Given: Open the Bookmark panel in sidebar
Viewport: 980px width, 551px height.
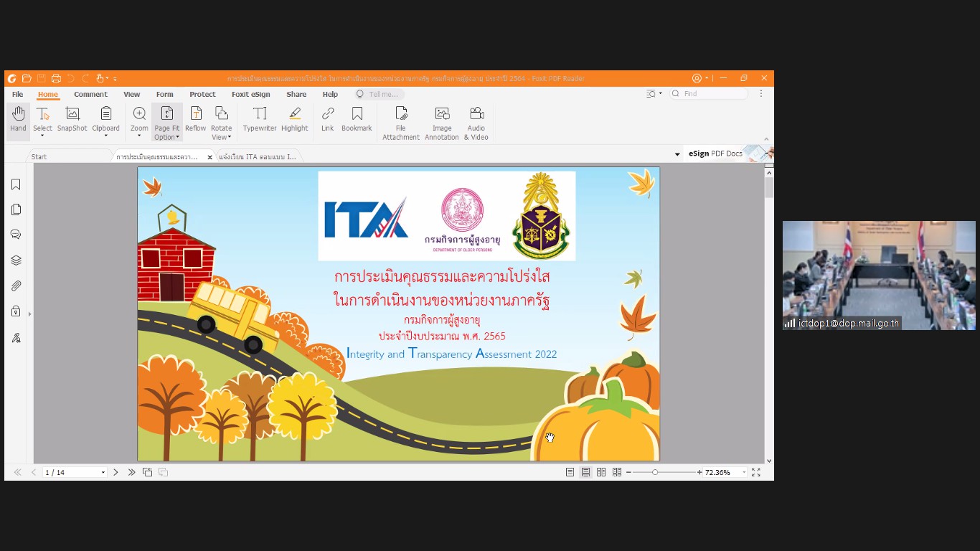Looking at the screenshot, I should (x=16, y=185).
